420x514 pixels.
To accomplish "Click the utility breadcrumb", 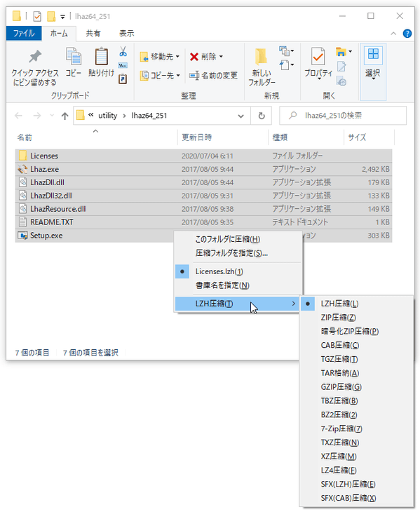I will pyautogui.click(x=107, y=116).
